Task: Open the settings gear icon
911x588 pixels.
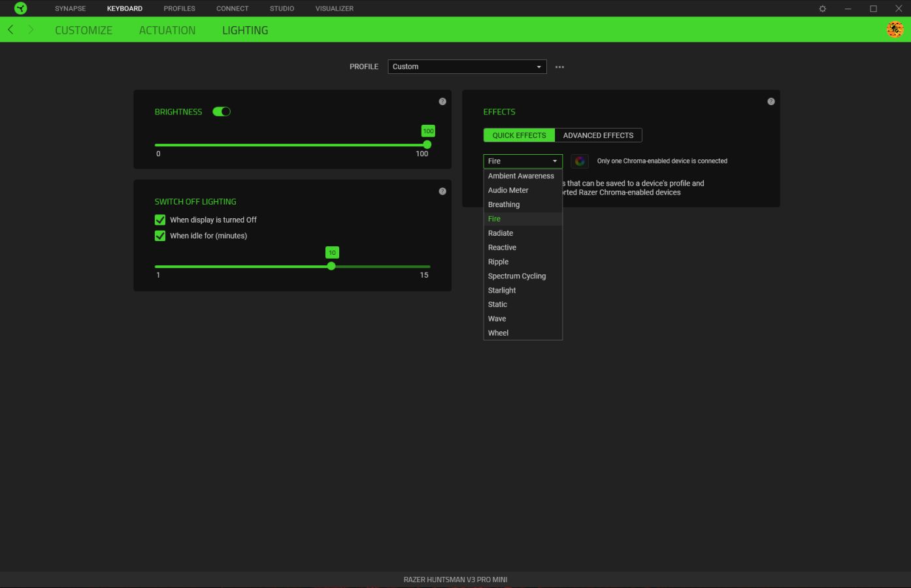Action: point(823,8)
